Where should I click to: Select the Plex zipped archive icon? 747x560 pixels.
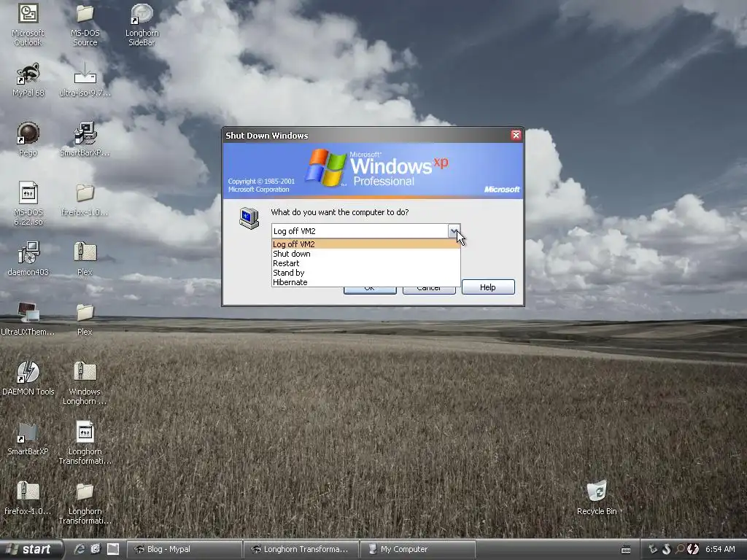click(x=85, y=252)
